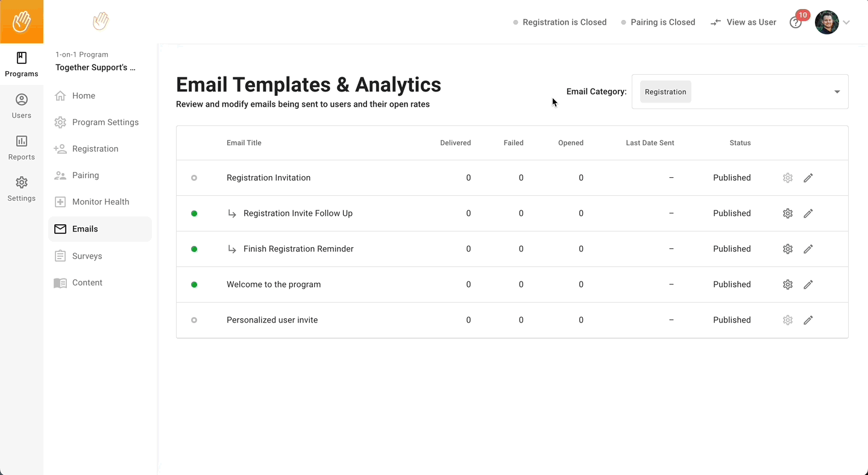Click the Personalized user invite title
This screenshot has height=475, width=868.
(272, 320)
